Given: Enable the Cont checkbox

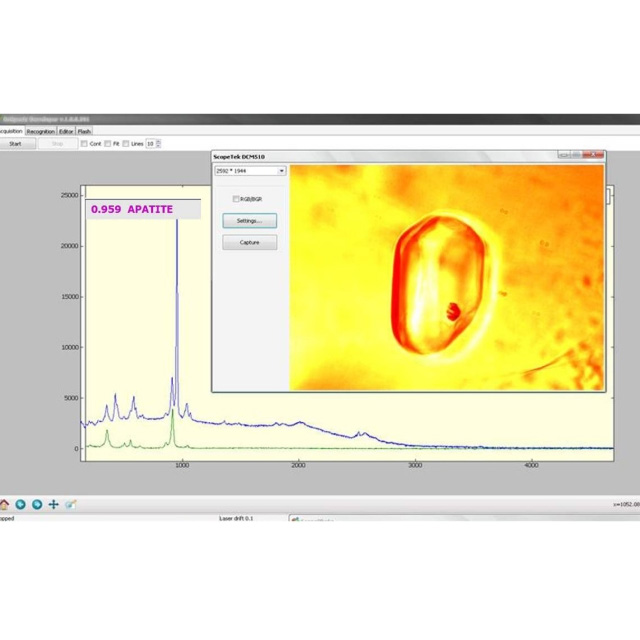Looking at the screenshot, I should click(84, 144).
